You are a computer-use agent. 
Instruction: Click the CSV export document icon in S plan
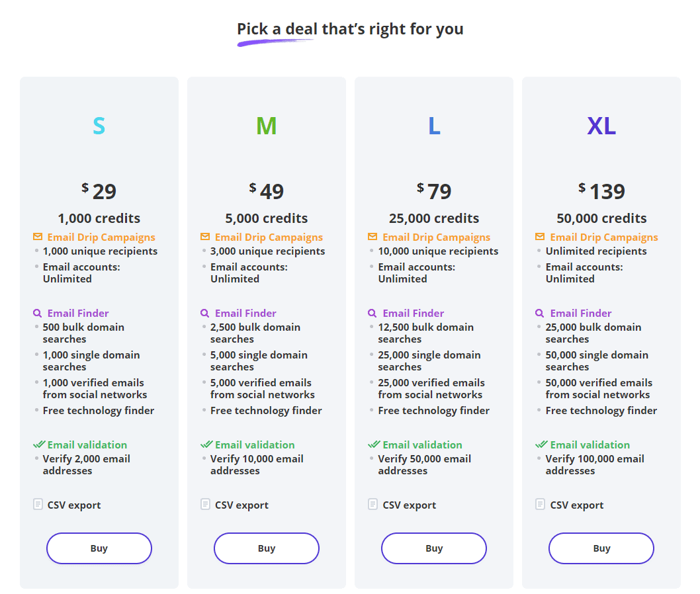click(x=38, y=504)
